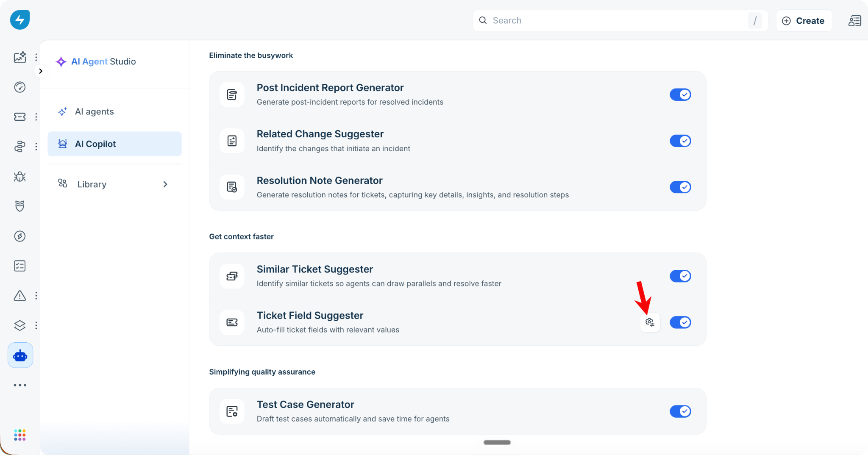Open the alerts warning triangle sidebar icon
868x455 pixels.
coord(20,296)
